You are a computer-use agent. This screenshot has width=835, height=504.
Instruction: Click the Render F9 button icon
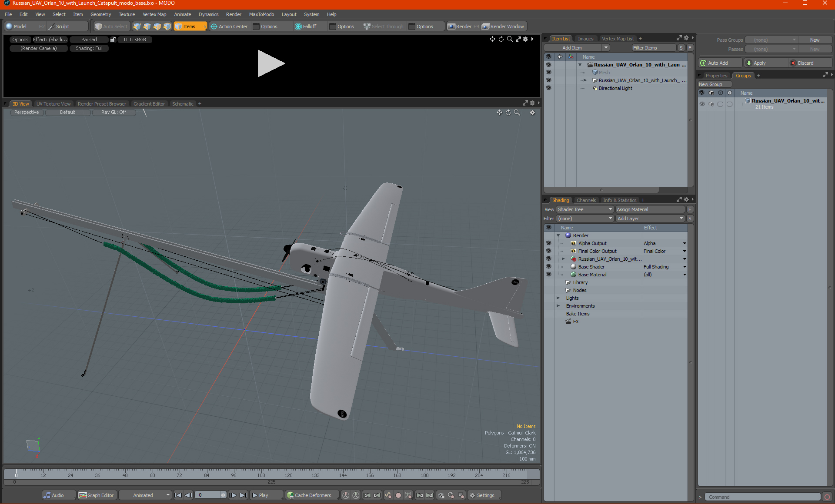click(451, 27)
